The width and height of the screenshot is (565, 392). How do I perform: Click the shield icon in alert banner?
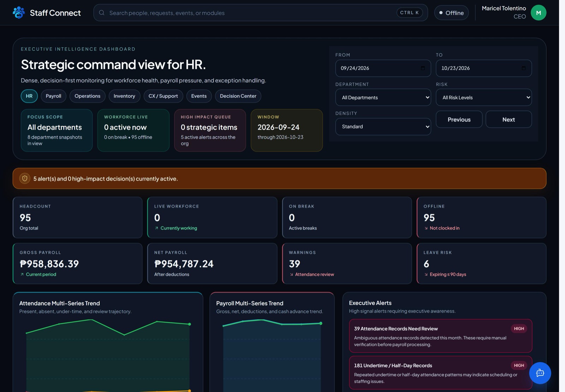pyautogui.click(x=25, y=179)
